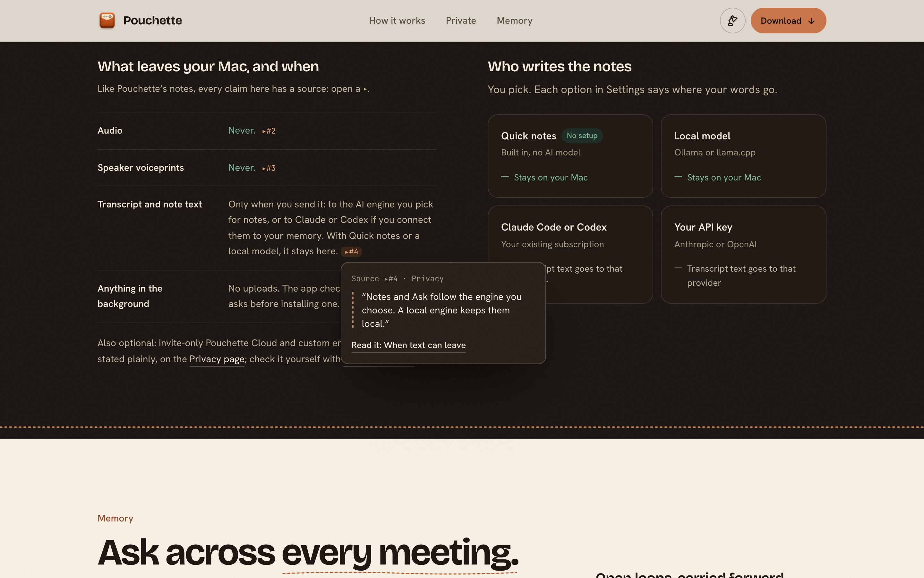Click the desk lamp theme icon button
The width and height of the screenshot is (924, 578).
pyautogui.click(x=732, y=20)
